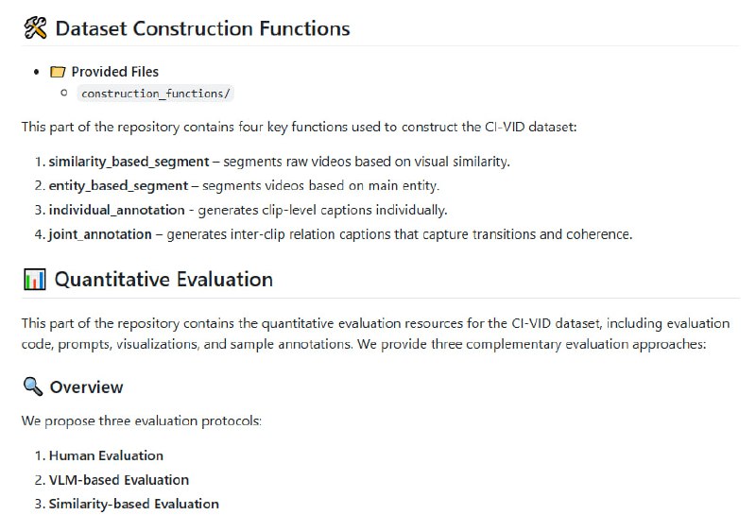
Task: Click the Provided Files label
Action: click(115, 72)
